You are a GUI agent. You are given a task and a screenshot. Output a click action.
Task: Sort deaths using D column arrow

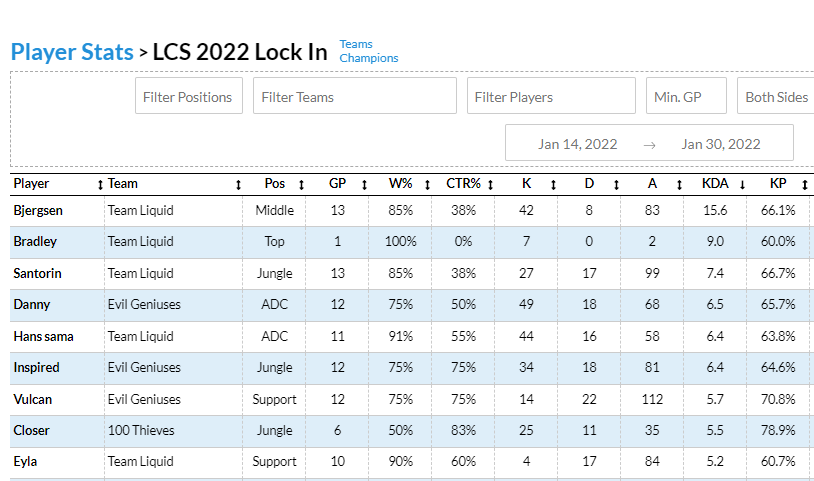click(617, 184)
